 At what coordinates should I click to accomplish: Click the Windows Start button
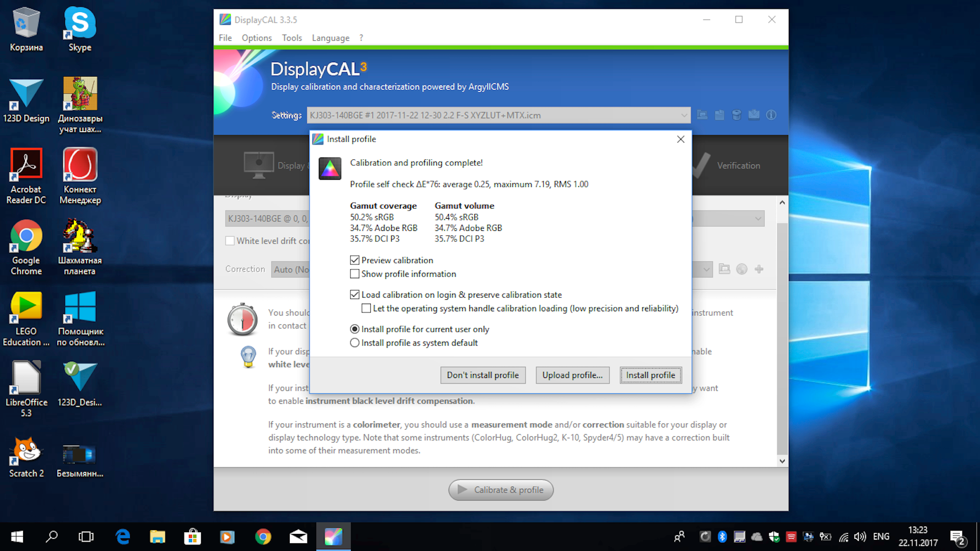click(x=17, y=537)
